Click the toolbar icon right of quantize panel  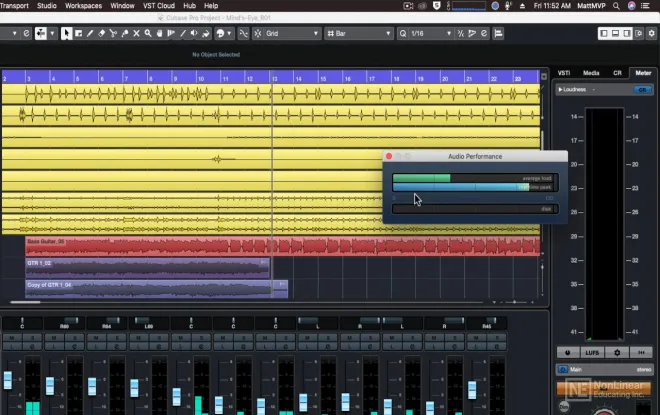pyautogui.click(x=498, y=33)
